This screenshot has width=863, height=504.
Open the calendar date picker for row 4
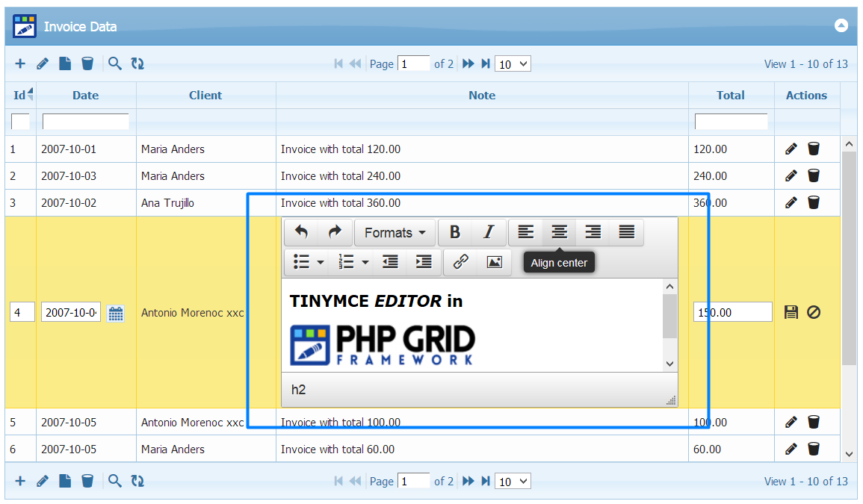tap(116, 313)
